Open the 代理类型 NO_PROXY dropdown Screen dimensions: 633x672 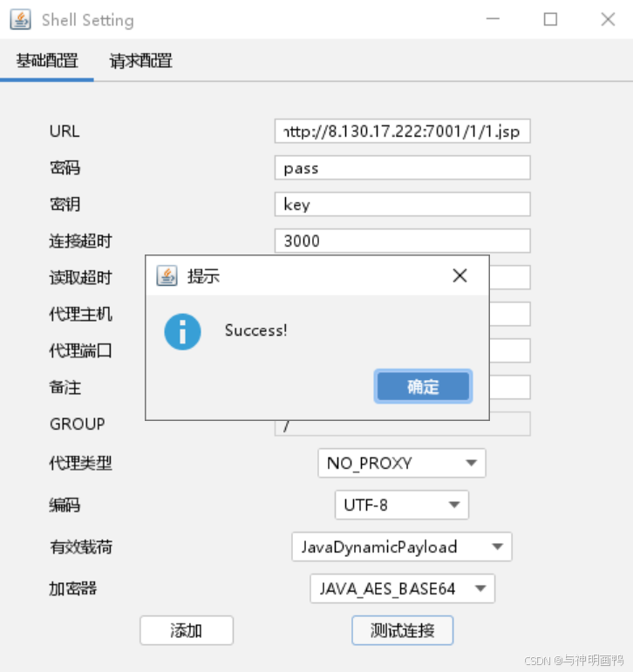click(402, 463)
